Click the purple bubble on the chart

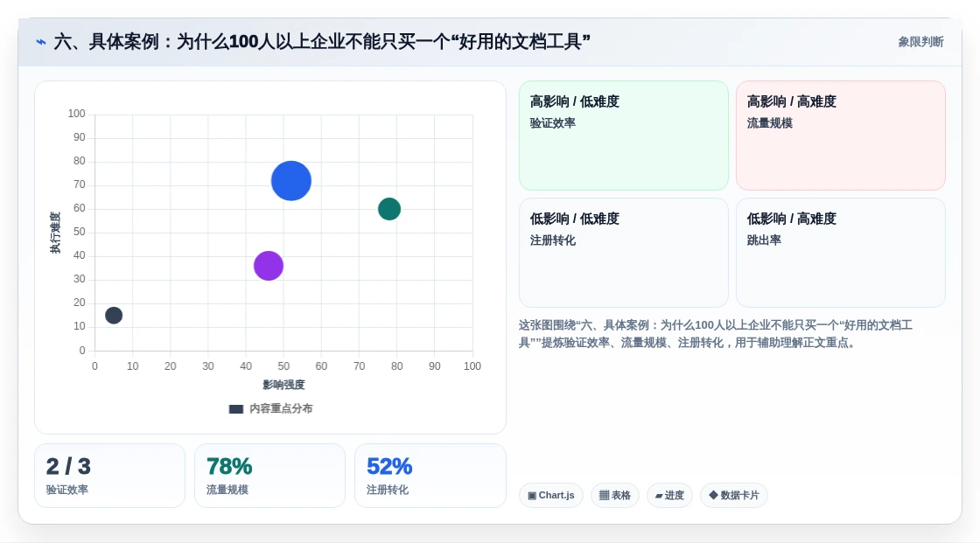(269, 266)
